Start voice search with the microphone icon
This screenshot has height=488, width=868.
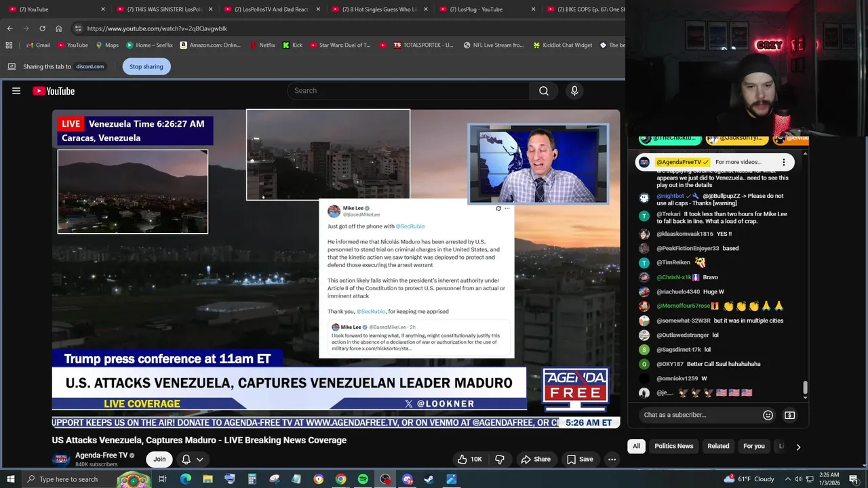point(574,91)
